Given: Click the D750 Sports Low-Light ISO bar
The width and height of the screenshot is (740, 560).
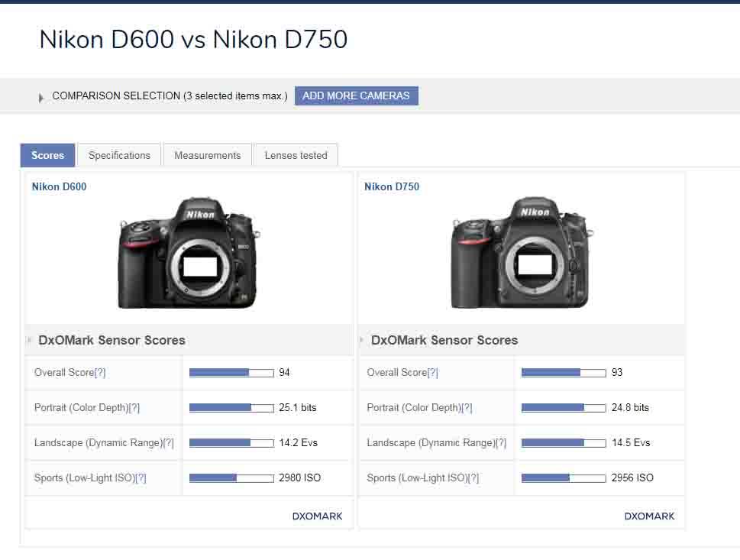Looking at the screenshot, I should click(x=564, y=478).
